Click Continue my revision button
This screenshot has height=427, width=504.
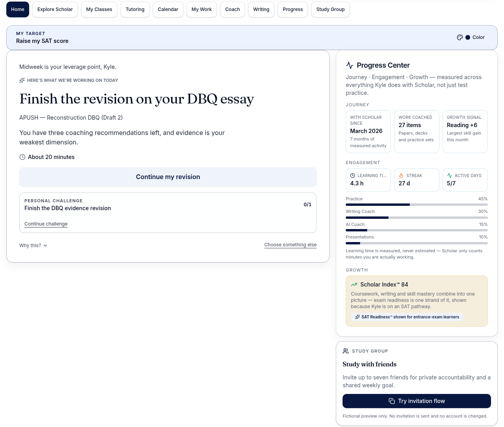pos(168,177)
